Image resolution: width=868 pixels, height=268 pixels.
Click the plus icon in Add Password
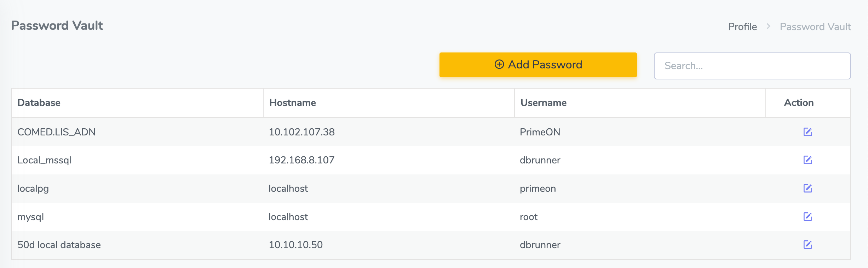pyautogui.click(x=499, y=64)
